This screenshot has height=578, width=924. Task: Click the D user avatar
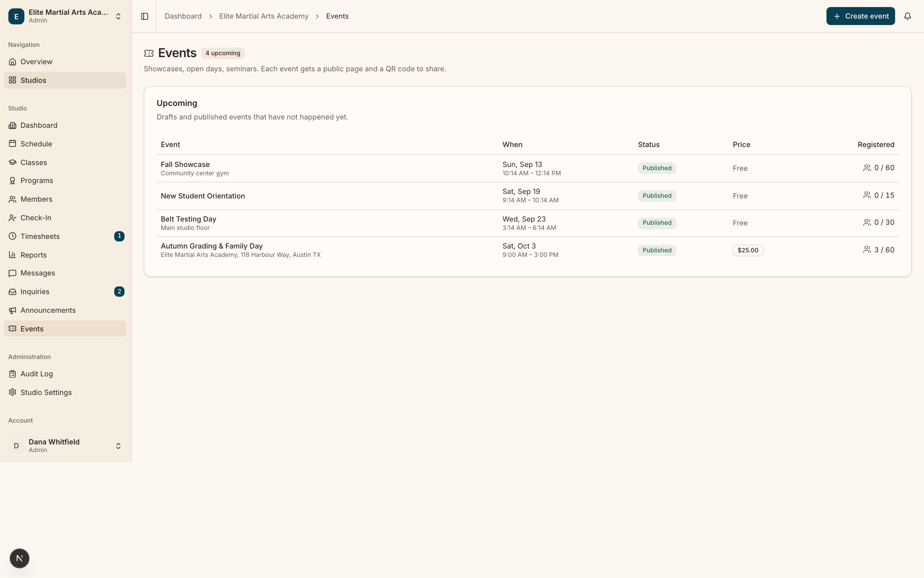pos(16,446)
